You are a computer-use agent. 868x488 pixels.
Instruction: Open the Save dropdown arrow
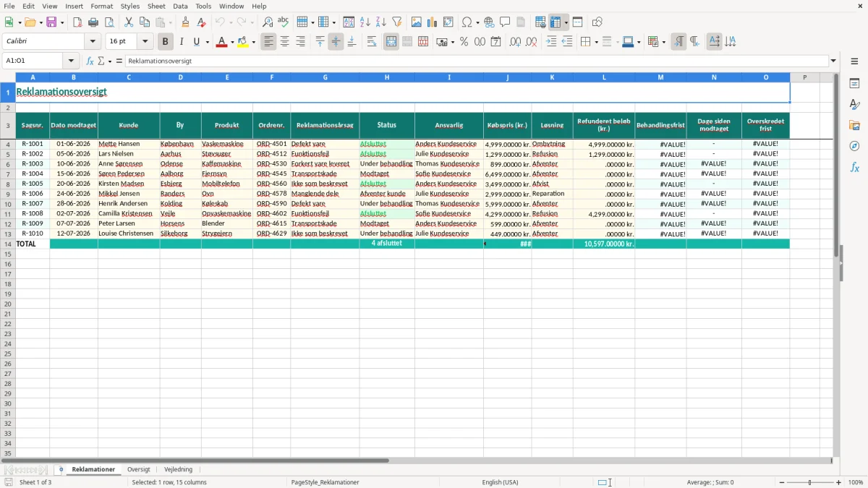tap(62, 22)
